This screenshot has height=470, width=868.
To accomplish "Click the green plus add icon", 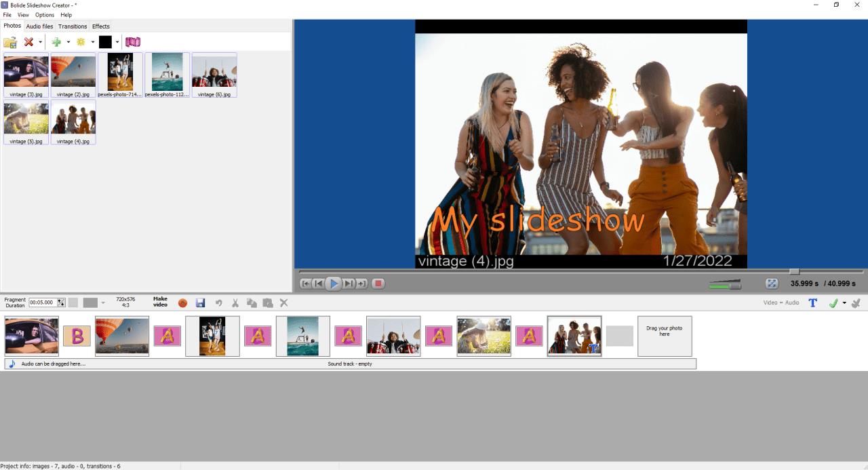I will click(56, 42).
